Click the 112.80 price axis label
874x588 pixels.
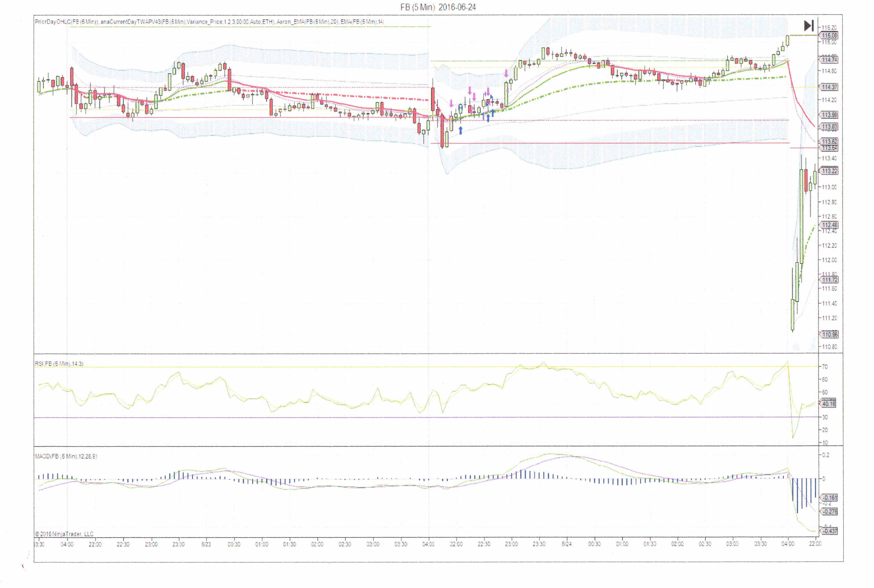(829, 202)
